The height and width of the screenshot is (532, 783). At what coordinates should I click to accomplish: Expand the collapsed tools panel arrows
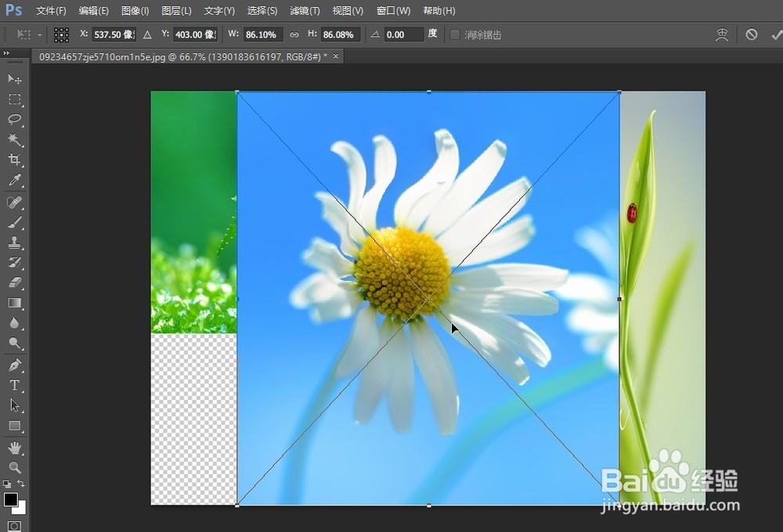tap(6, 53)
